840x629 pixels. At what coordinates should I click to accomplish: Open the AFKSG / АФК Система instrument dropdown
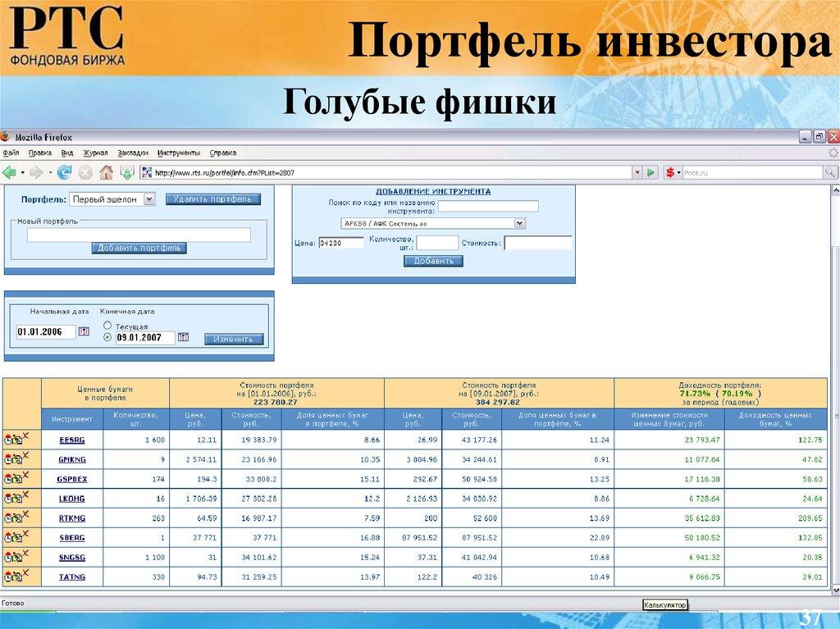[518, 222]
